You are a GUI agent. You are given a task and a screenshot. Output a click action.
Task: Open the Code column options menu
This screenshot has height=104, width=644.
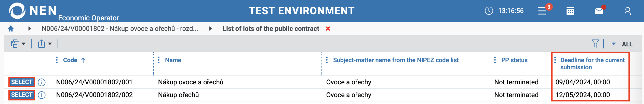(57, 60)
